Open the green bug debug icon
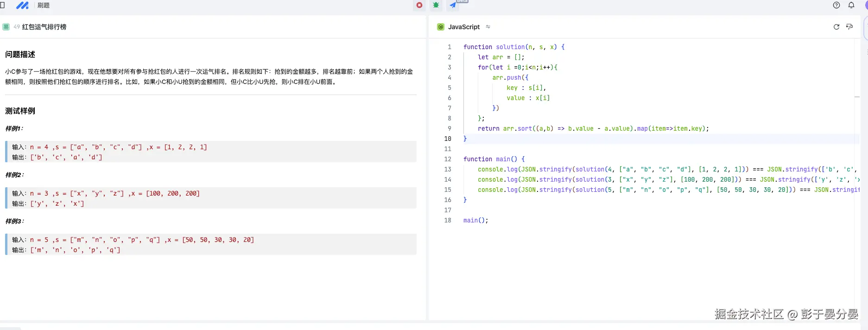 coord(436,5)
